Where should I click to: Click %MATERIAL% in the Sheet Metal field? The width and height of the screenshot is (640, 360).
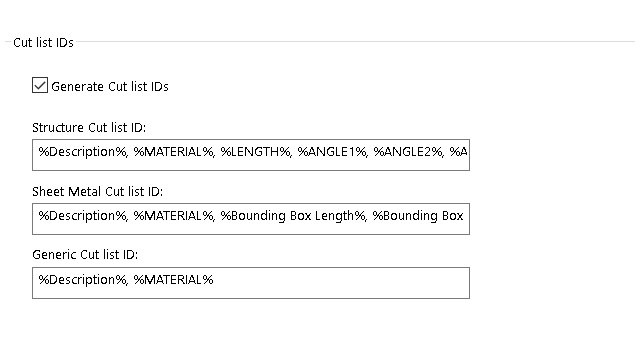(173, 216)
